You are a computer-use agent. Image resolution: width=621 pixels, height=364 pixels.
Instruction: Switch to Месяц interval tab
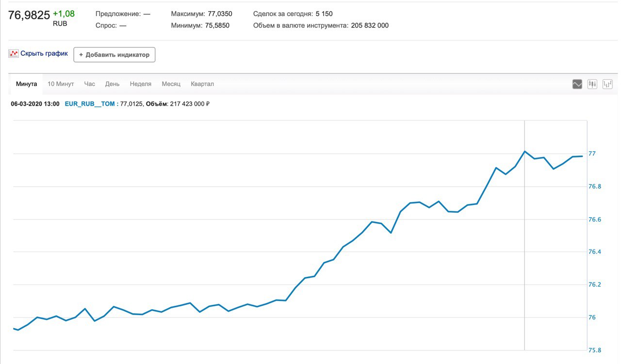[171, 84]
